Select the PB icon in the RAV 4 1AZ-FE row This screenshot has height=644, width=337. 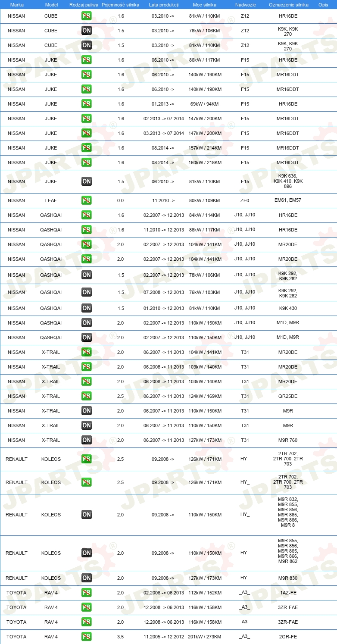[x=87, y=593]
